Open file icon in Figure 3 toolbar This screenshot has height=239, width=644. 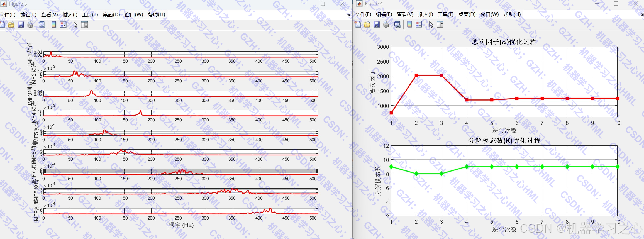(11, 25)
